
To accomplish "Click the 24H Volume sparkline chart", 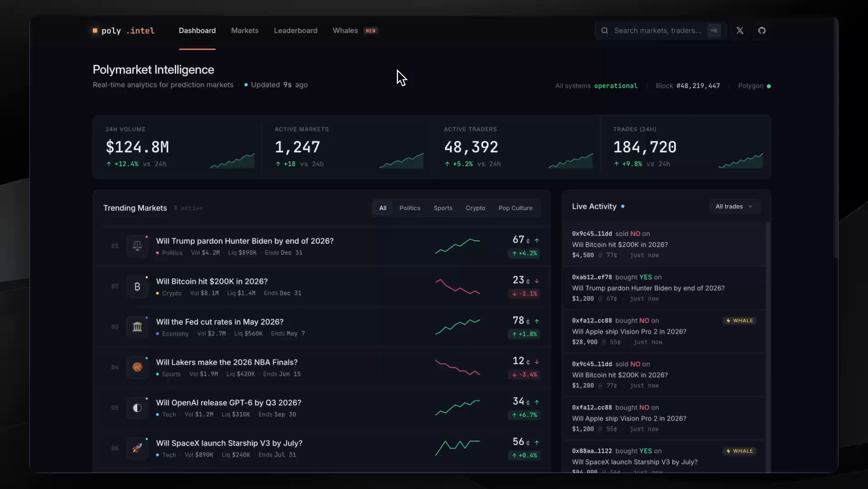I will pos(232,161).
